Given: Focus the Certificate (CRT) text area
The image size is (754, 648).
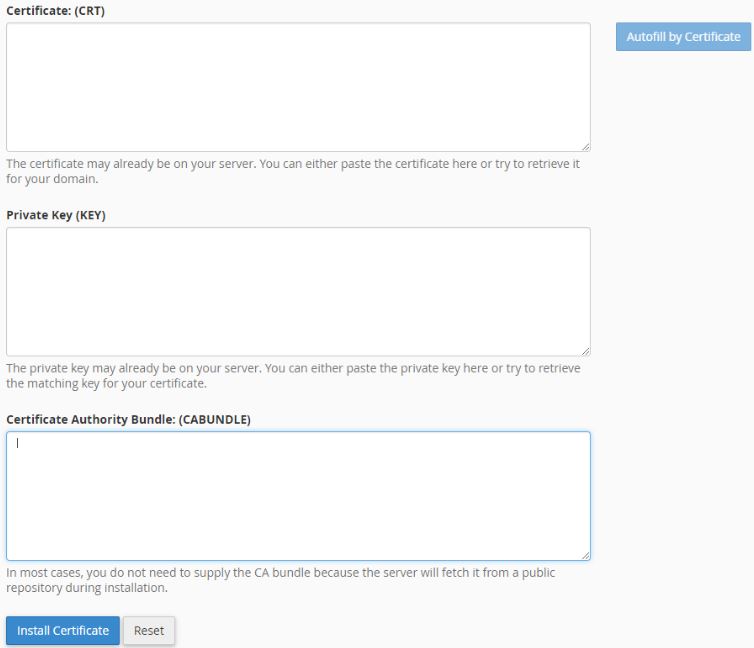Looking at the screenshot, I should tap(298, 87).
